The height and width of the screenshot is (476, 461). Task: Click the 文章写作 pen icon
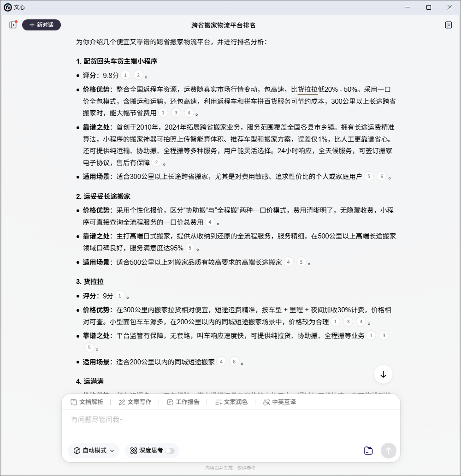(x=122, y=402)
